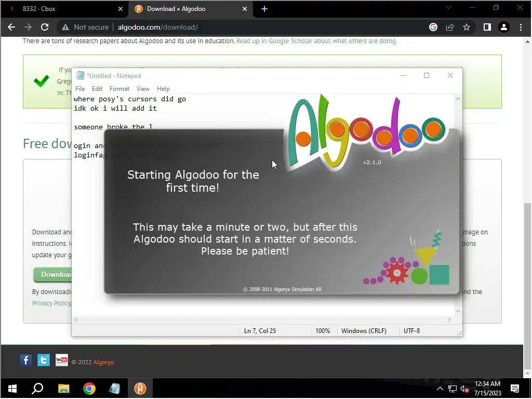Open the Privacy Policy link

[x=51, y=303]
